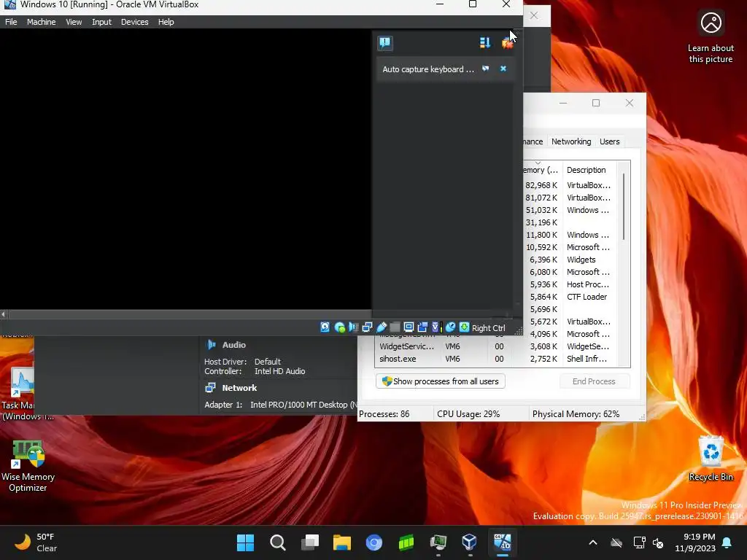Open the notification bell in the taskbar
Image resolution: width=747 pixels, height=560 pixels.
[727, 542]
